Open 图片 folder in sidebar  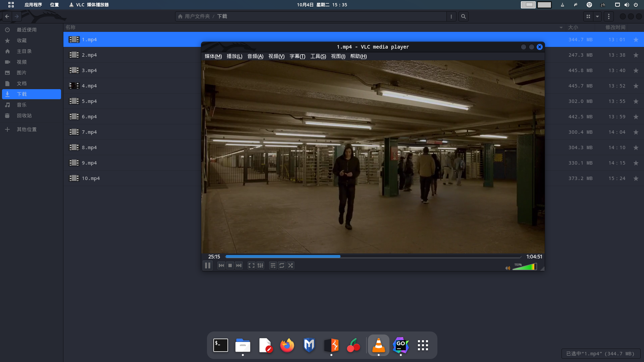32,73
